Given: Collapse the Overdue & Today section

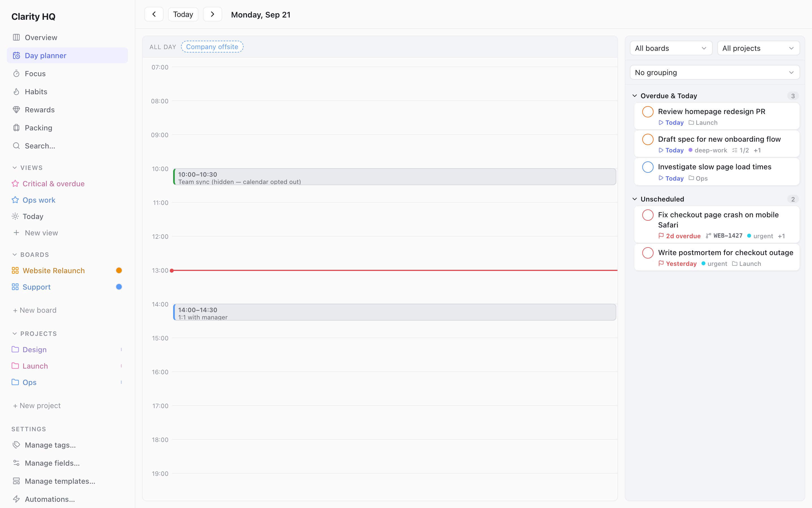Looking at the screenshot, I should [x=634, y=96].
